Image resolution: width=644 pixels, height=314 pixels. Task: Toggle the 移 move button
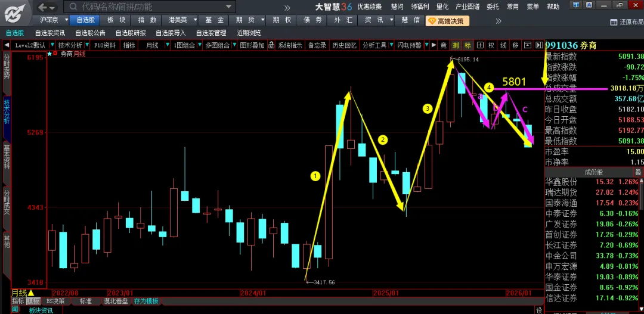pyautogui.click(x=515, y=45)
